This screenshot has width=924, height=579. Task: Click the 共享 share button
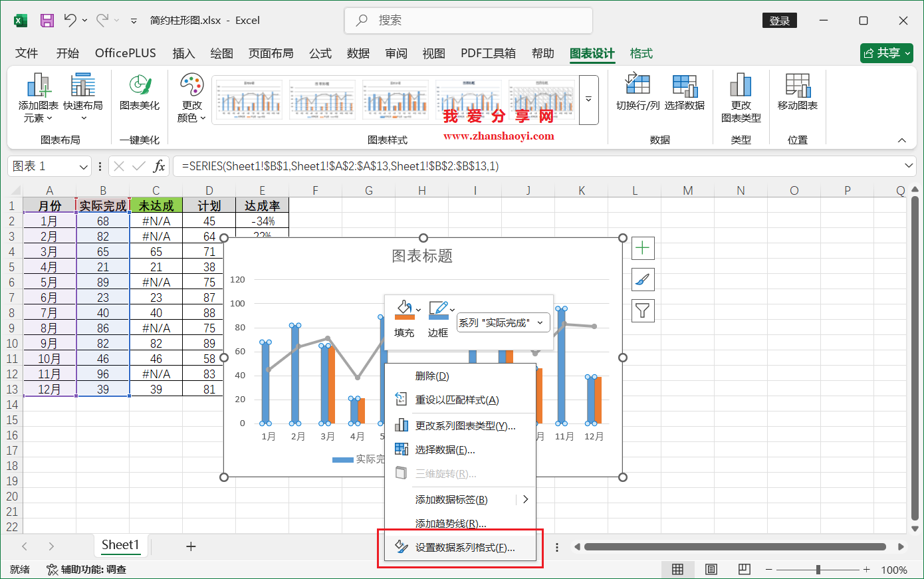pyautogui.click(x=887, y=53)
